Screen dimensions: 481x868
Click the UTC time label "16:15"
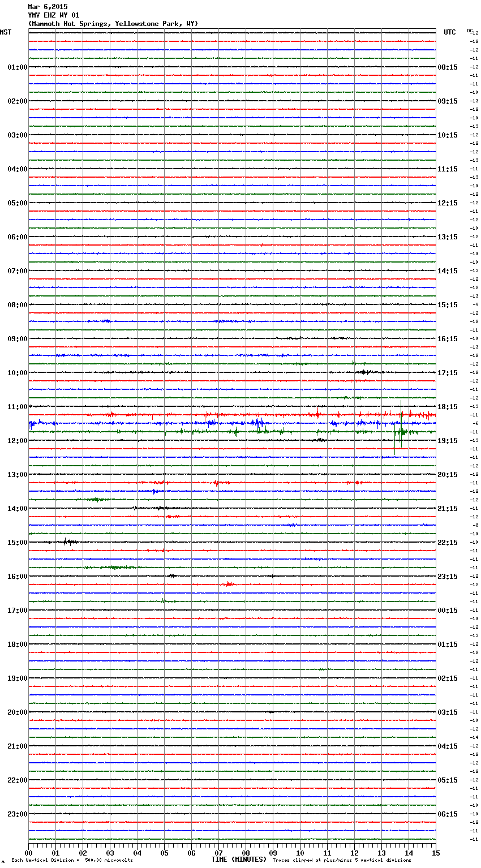point(448,339)
